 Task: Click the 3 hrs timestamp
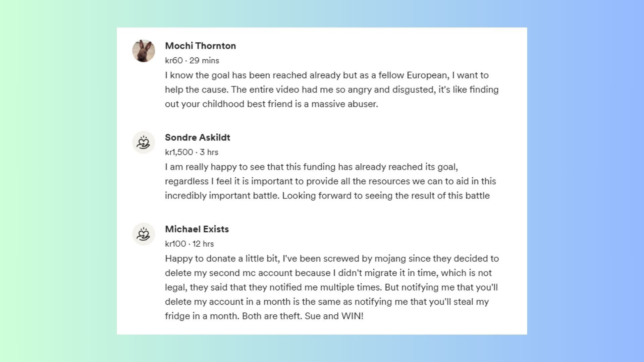point(209,152)
